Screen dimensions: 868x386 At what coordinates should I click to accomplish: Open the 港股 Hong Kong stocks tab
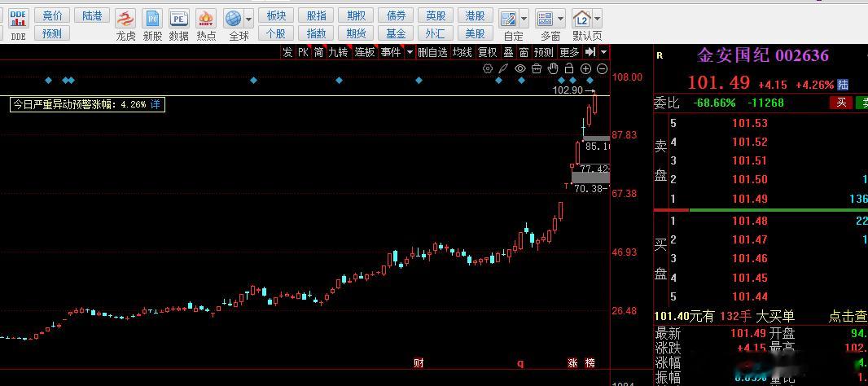pos(475,15)
